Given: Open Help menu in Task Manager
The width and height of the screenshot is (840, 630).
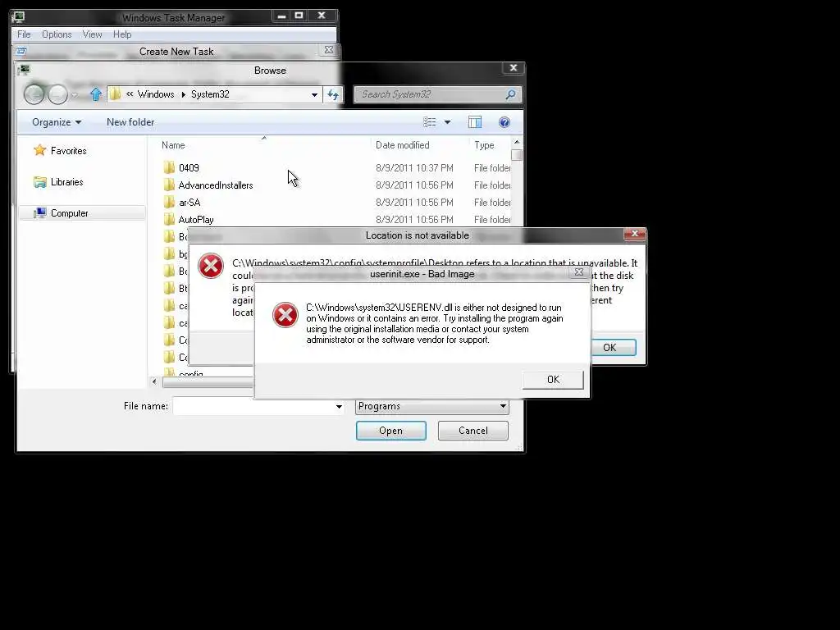Looking at the screenshot, I should click(x=122, y=34).
